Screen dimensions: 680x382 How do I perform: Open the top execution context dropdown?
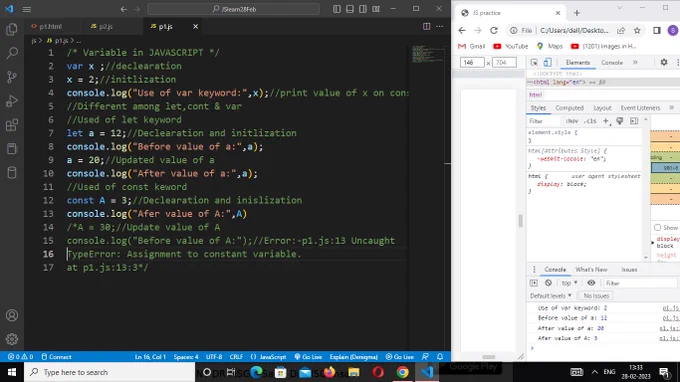pos(569,283)
